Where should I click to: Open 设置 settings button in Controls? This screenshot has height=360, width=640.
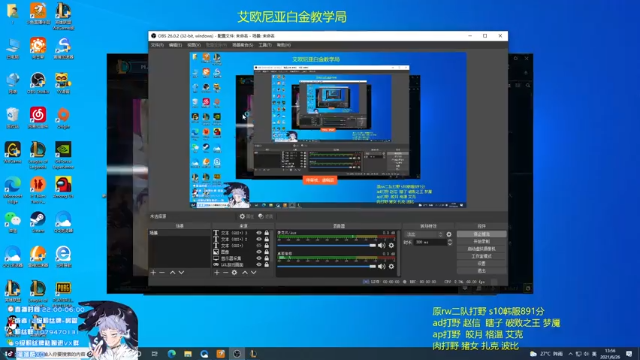(482, 264)
